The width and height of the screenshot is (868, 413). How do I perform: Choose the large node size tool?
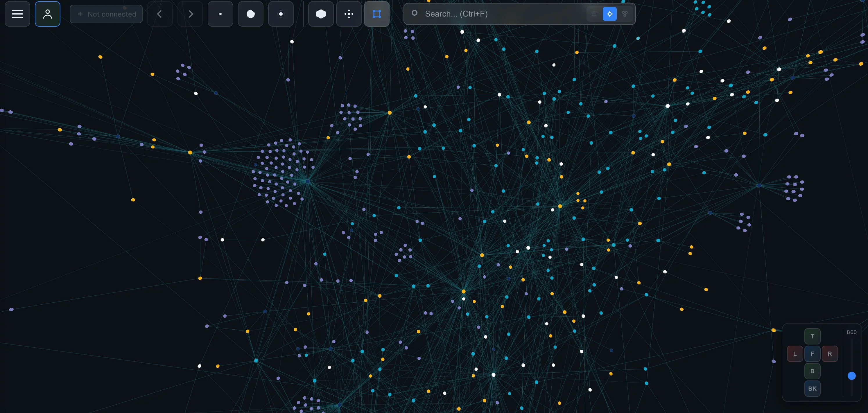tap(250, 14)
